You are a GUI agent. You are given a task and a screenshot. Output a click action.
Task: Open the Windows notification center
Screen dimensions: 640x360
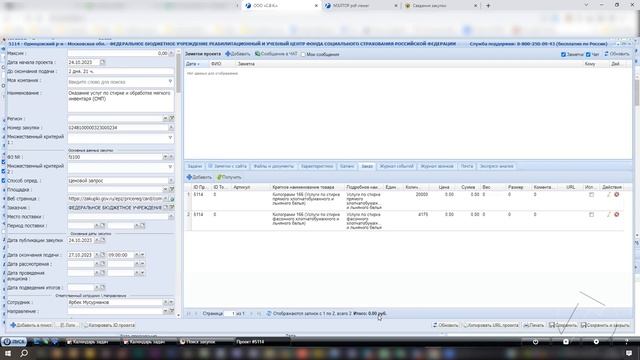tap(629, 353)
